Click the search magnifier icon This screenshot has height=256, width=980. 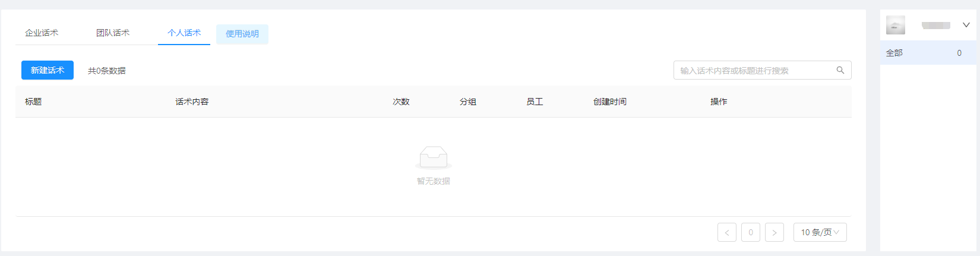click(x=840, y=70)
